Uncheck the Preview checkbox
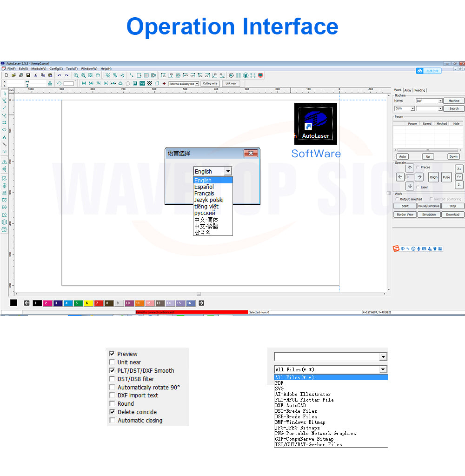Viewport: 465px width, 476px height. [112, 354]
